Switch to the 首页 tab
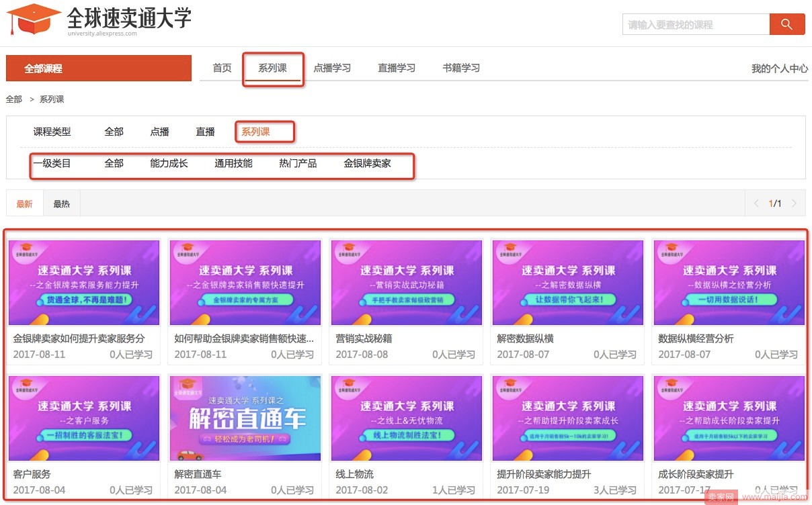 tap(222, 68)
